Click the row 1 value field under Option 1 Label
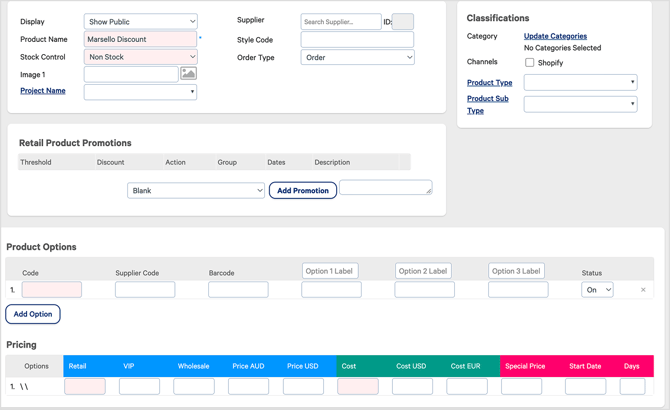The height and width of the screenshot is (410, 670). (x=331, y=290)
